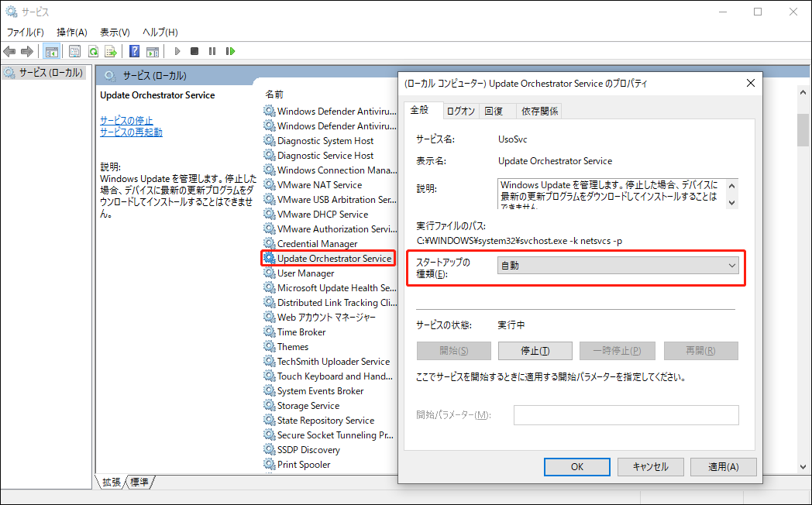Toggle the console tree toolbar icon

(51, 51)
